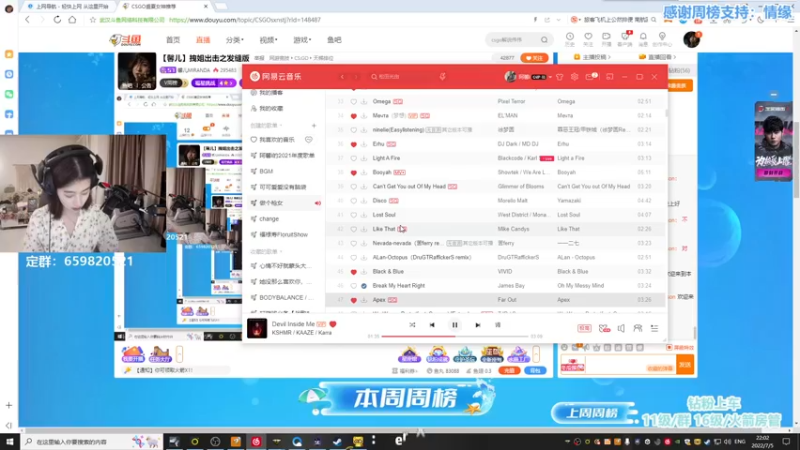The width and height of the screenshot is (800, 450).
Task: Skip to the next track in NetEase Music
Action: click(x=478, y=325)
